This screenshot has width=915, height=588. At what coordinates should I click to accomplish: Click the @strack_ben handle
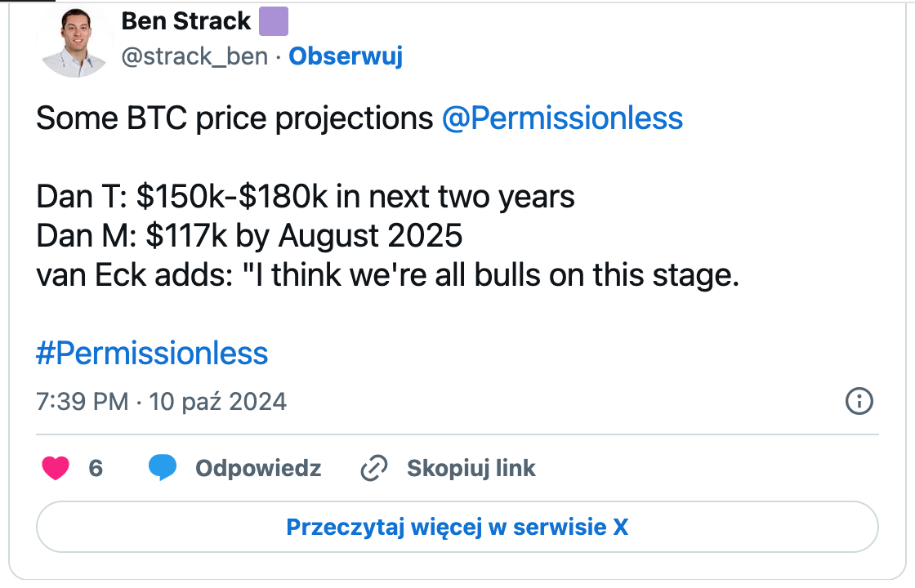tap(194, 56)
